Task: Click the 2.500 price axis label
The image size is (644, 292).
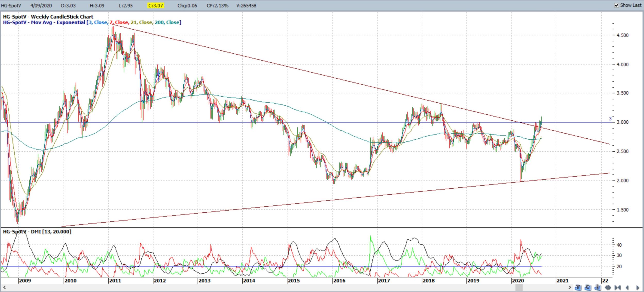Action: 623,151
